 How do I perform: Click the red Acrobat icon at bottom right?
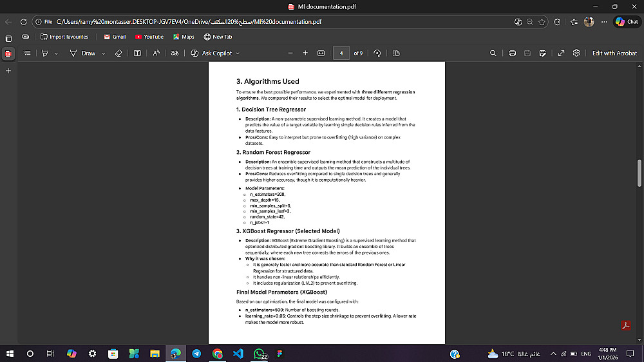click(625, 325)
